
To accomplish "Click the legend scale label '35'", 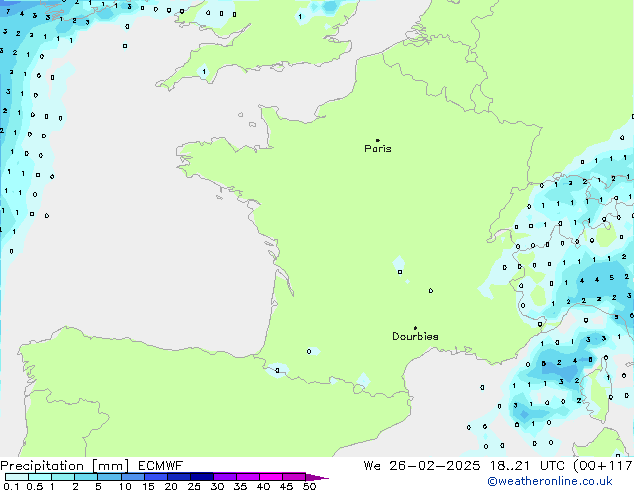I will pyautogui.click(x=240, y=486).
